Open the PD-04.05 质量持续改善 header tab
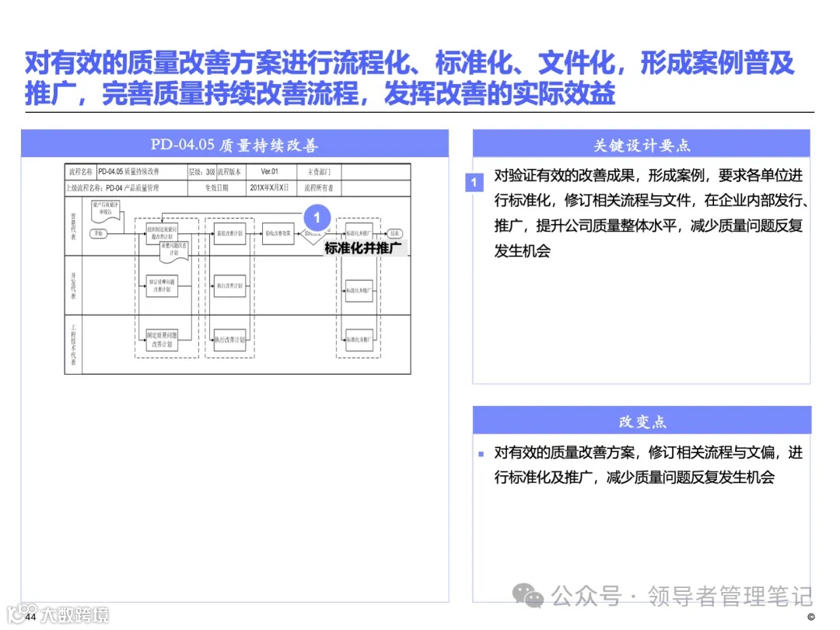The height and width of the screenshot is (630, 840). coord(236,144)
